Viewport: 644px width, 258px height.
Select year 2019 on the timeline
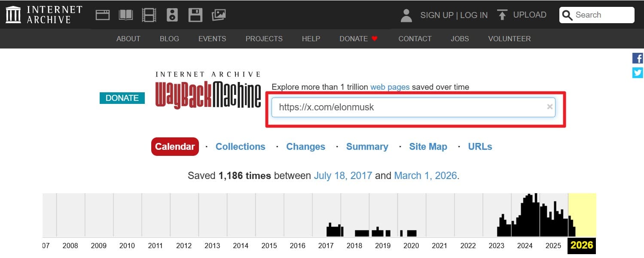tap(383, 246)
